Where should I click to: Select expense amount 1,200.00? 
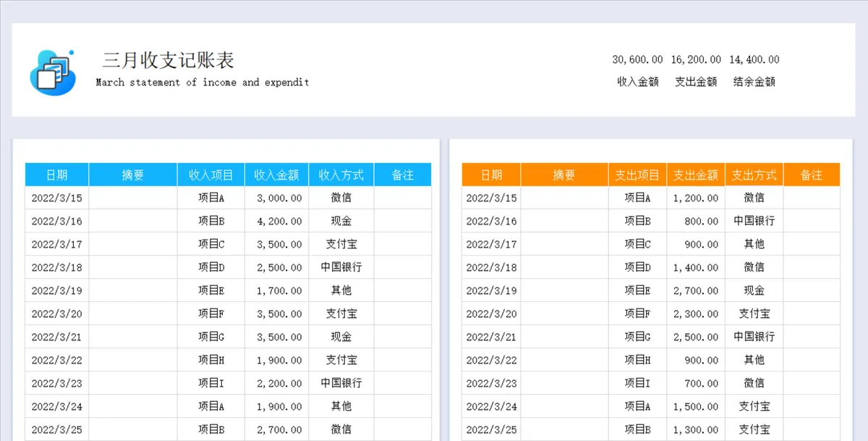[x=696, y=198]
